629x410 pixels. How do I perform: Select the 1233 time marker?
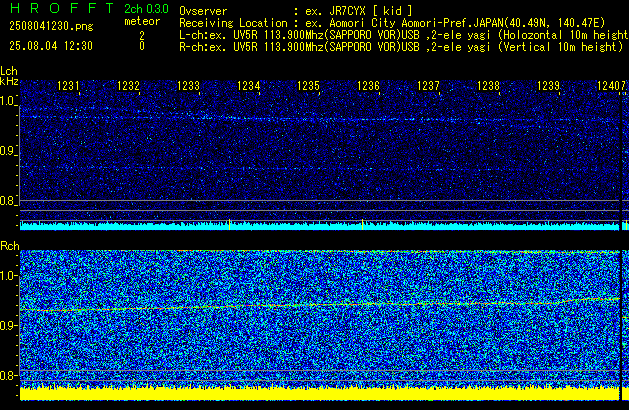(x=188, y=86)
